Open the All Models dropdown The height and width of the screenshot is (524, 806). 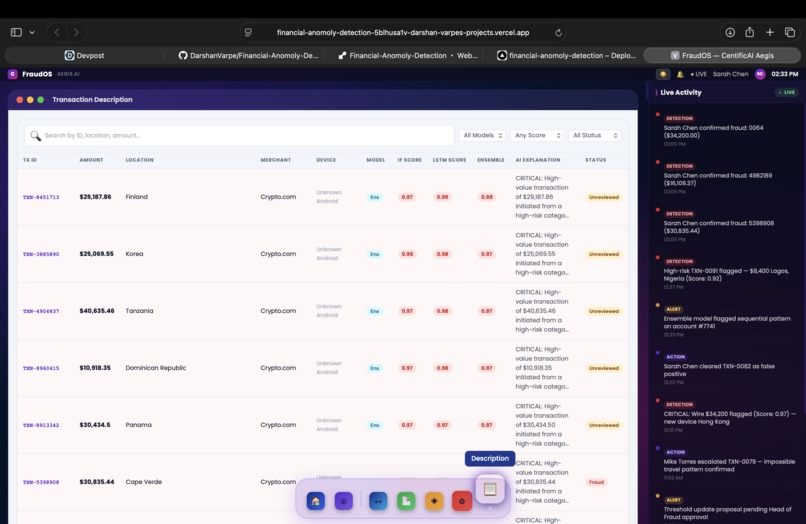click(x=482, y=135)
